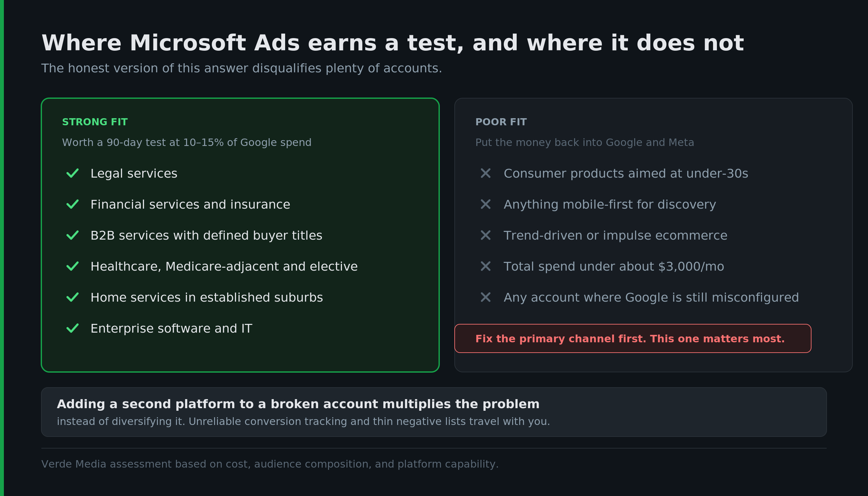Click the Adding a second platform callout box

point(434,412)
